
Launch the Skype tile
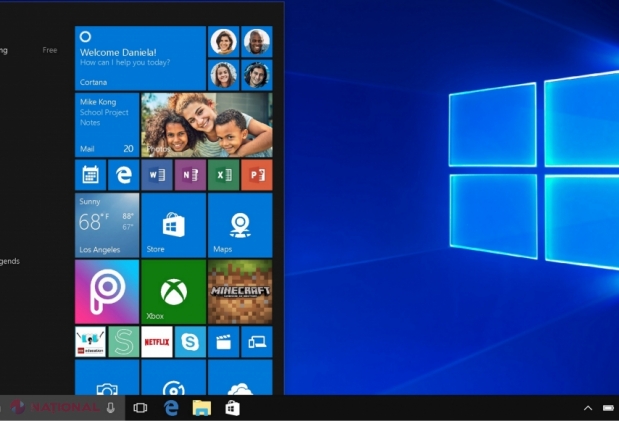click(190, 342)
